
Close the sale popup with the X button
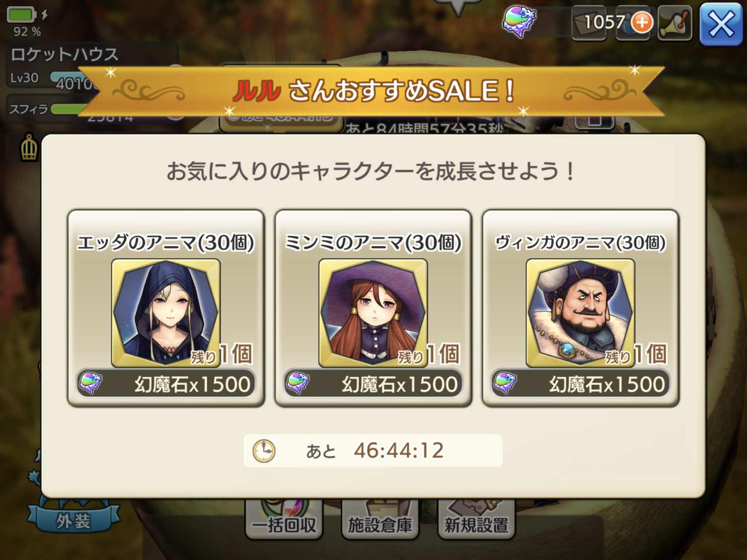click(721, 24)
